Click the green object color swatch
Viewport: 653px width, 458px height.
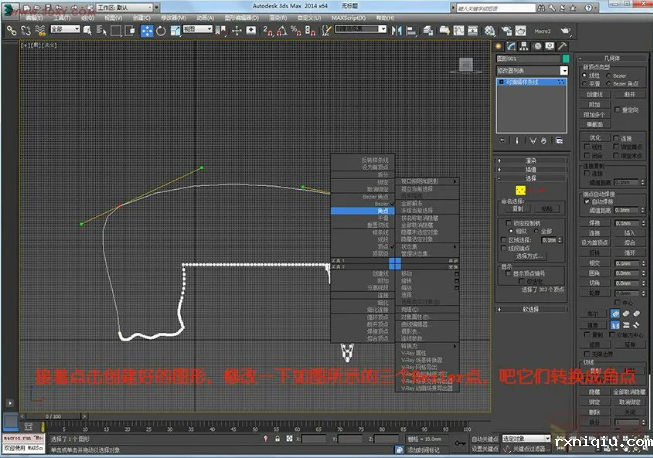(x=566, y=59)
